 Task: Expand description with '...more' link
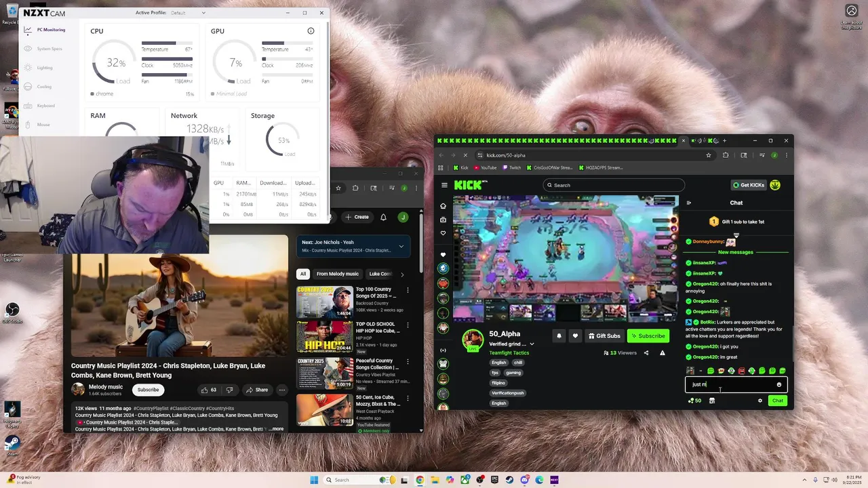276,429
